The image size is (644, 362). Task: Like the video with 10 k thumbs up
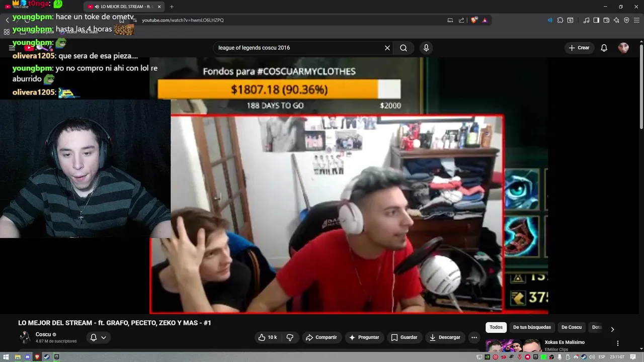pyautogui.click(x=267, y=337)
